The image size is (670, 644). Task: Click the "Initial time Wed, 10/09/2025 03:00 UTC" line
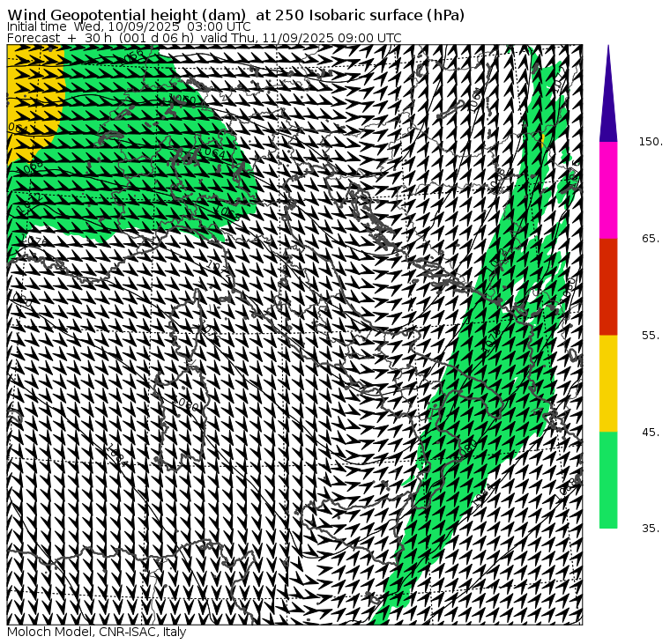point(129,27)
